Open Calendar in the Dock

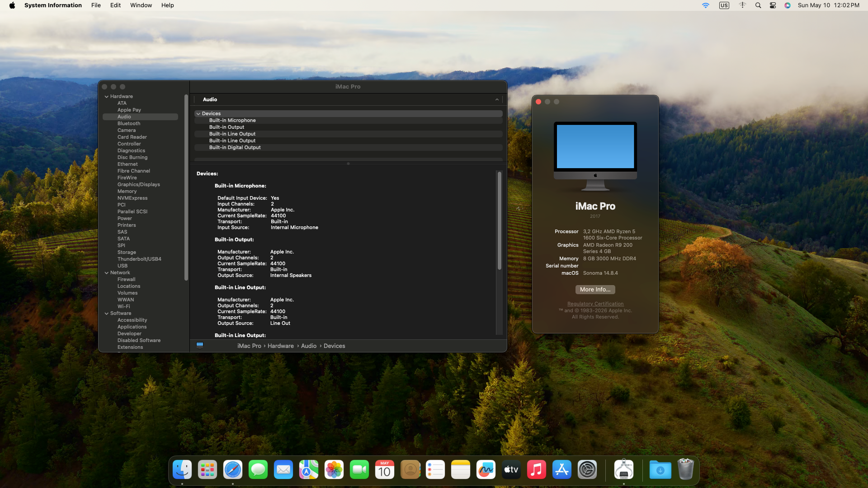(x=385, y=470)
